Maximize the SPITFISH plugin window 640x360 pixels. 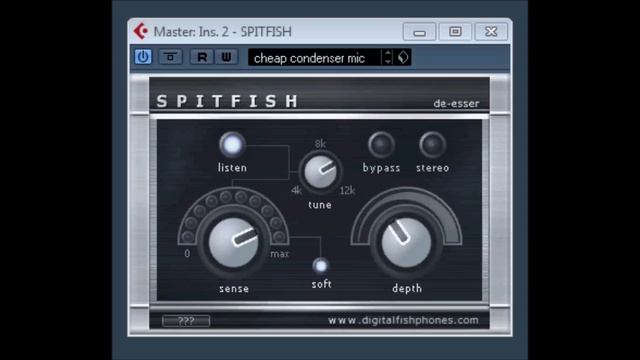pos(455,31)
